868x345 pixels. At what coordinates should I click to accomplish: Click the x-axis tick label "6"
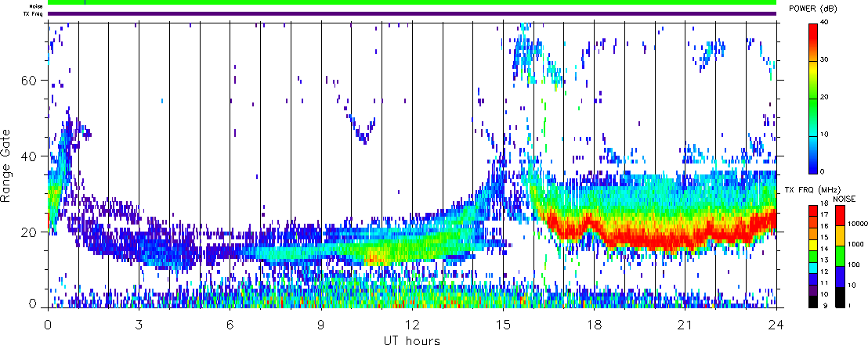[230, 324]
